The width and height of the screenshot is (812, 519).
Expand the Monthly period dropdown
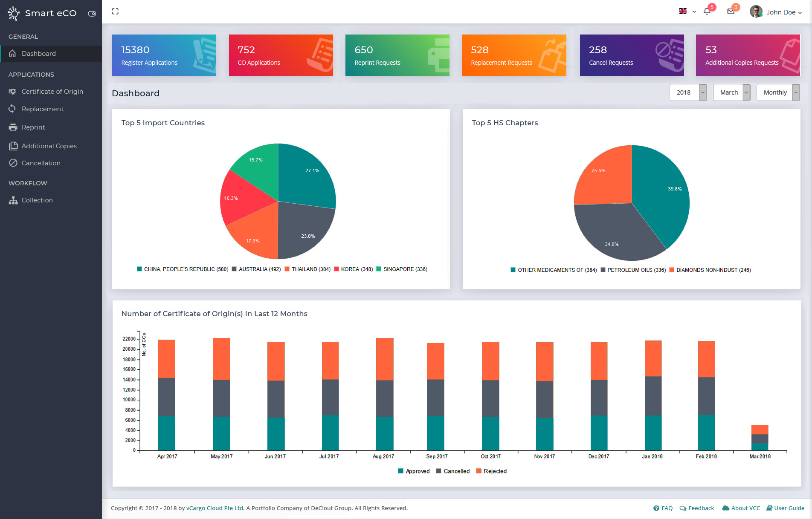tap(778, 92)
